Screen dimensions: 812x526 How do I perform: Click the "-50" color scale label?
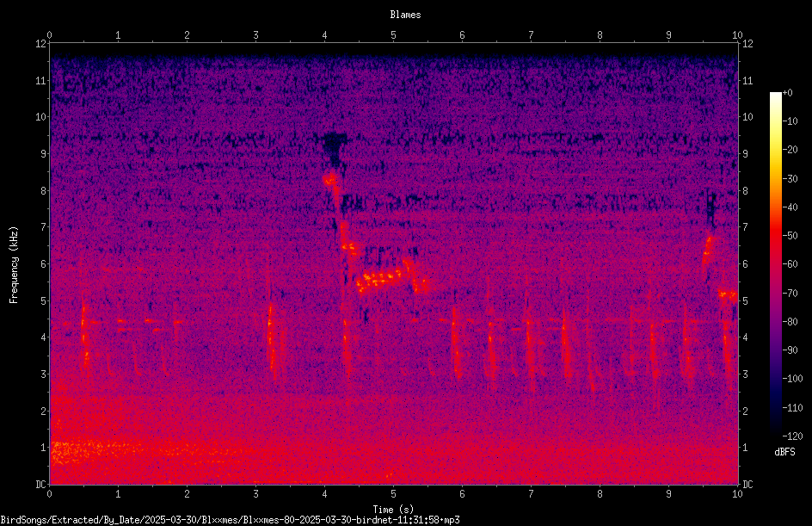[x=790, y=236]
